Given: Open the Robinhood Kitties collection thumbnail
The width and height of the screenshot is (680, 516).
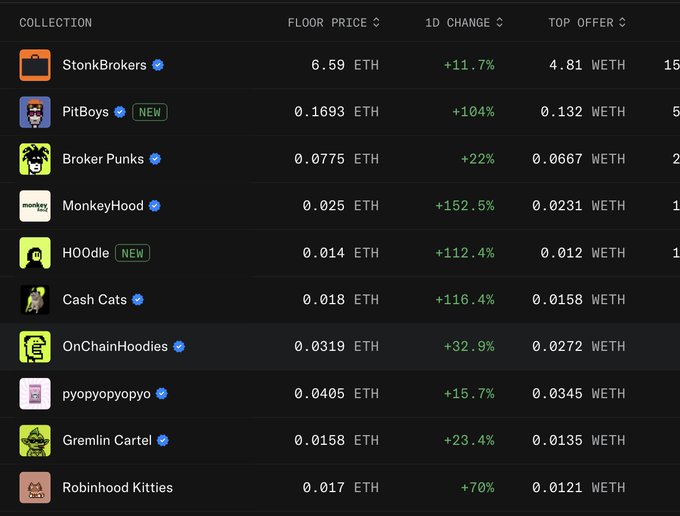Looking at the screenshot, I should pos(35,487).
